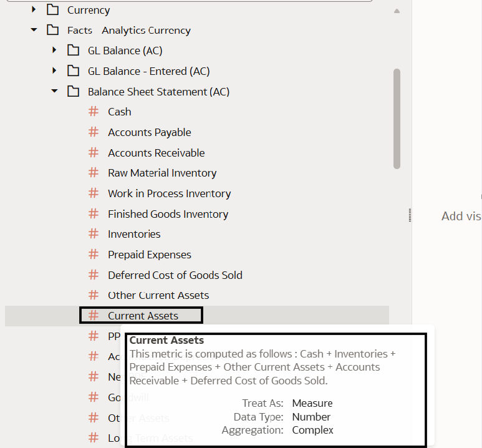Click the measure icon beside Accounts Receivable

pos(94,153)
